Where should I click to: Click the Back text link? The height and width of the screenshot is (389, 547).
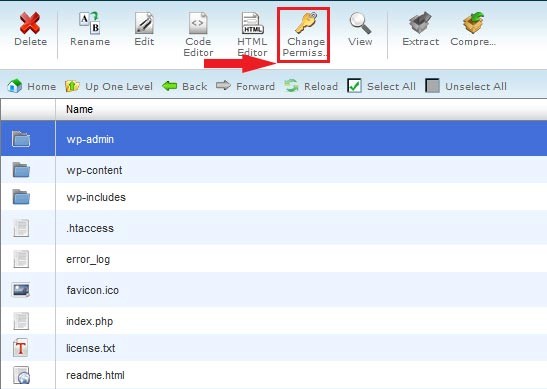pos(195,87)
